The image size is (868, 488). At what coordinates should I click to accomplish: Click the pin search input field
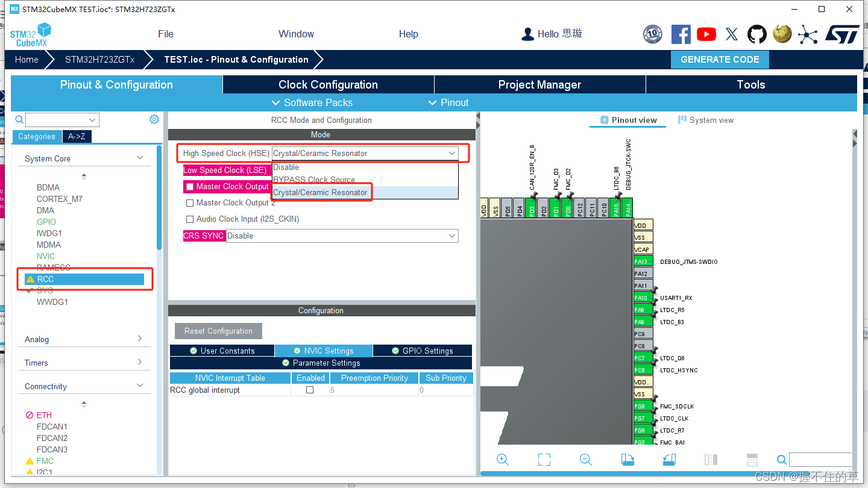(820, 460)
